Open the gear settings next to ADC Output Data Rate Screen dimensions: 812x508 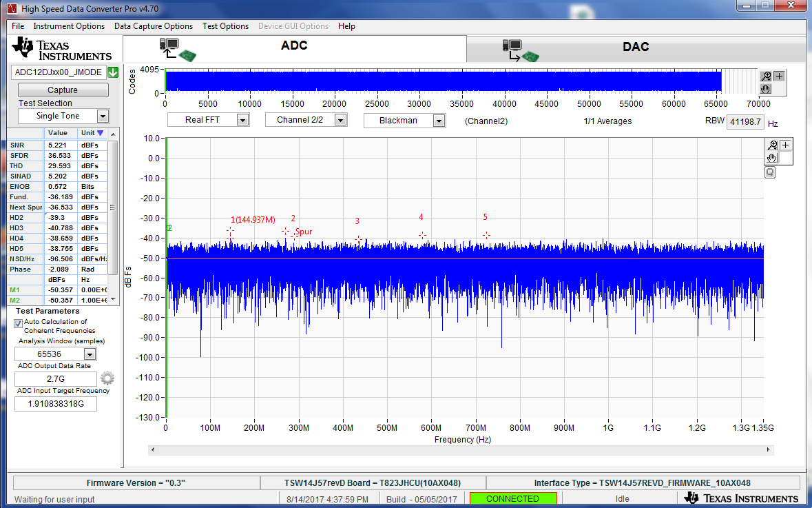(x=107, y=378)
